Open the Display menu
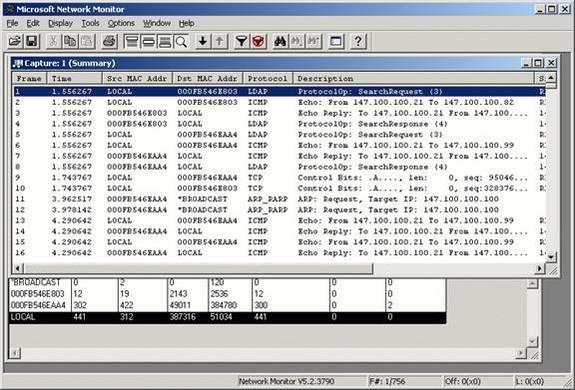 point(60,23)
